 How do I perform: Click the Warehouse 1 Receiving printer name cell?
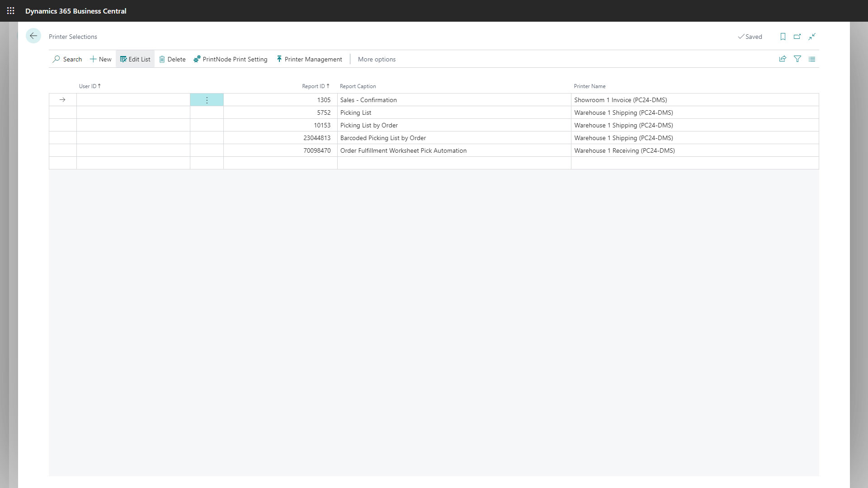coord(624,150)
